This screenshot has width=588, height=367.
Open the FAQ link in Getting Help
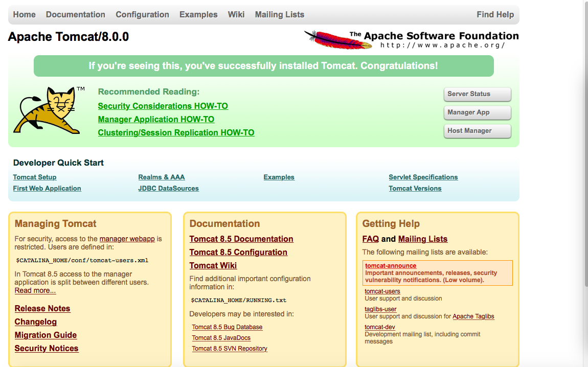371,239
